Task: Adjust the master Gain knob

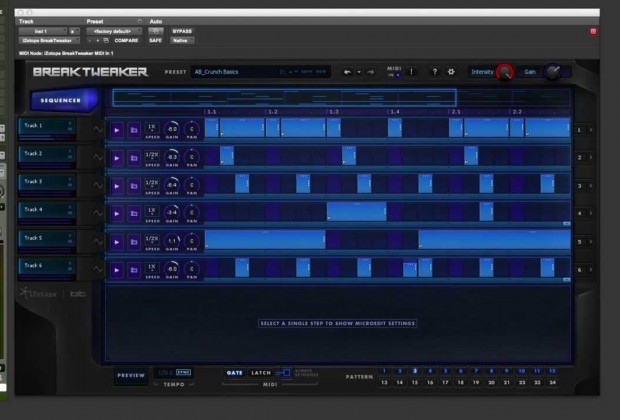Action: point(553,72)
